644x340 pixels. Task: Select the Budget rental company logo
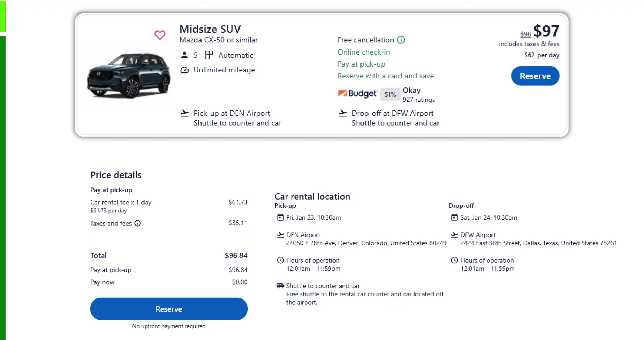(358, 93)
